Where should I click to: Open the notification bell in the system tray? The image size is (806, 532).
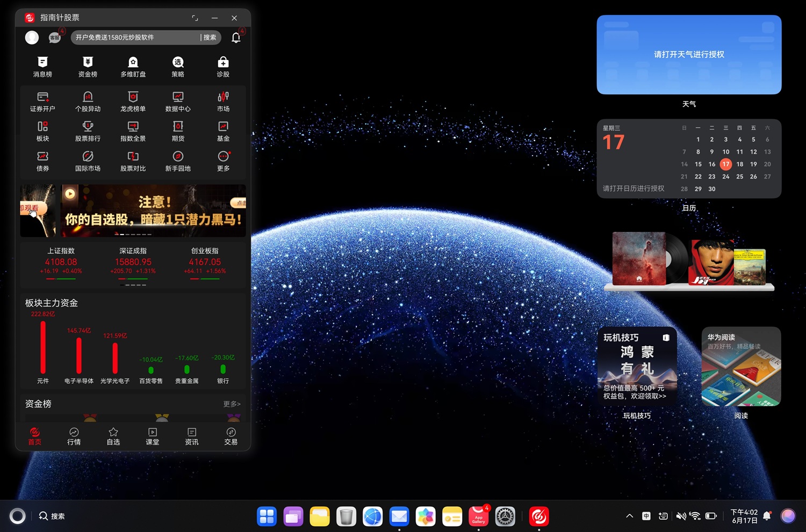pyautogui.click(x=767, y=516)
